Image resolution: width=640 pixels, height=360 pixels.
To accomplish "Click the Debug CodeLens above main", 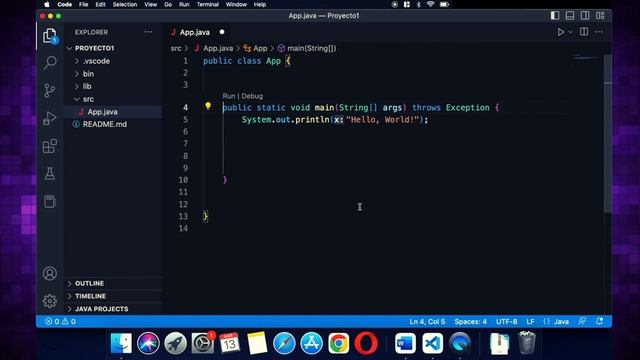I will click(x=252, y=96).
